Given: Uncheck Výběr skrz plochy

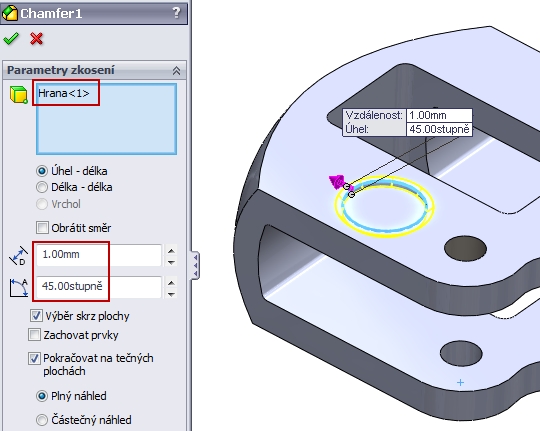Looking at the screenshot, I should pos(36,316).
